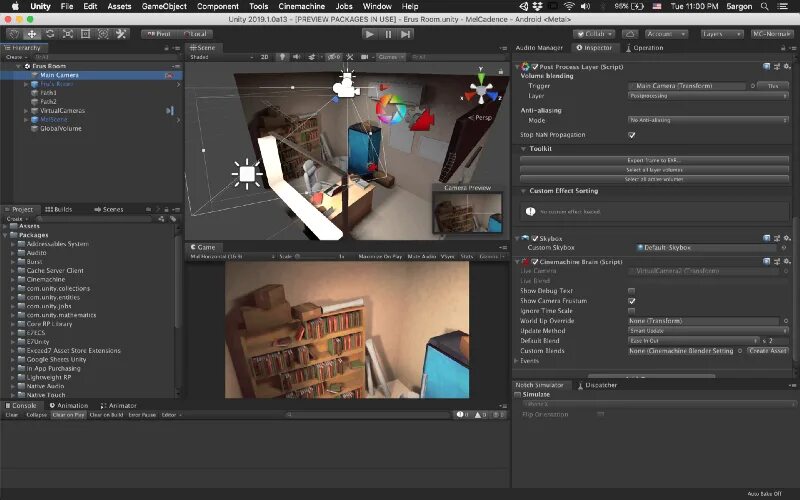
Task: Click Create Asset button for Custom Blends
Action: click(767, 351)
